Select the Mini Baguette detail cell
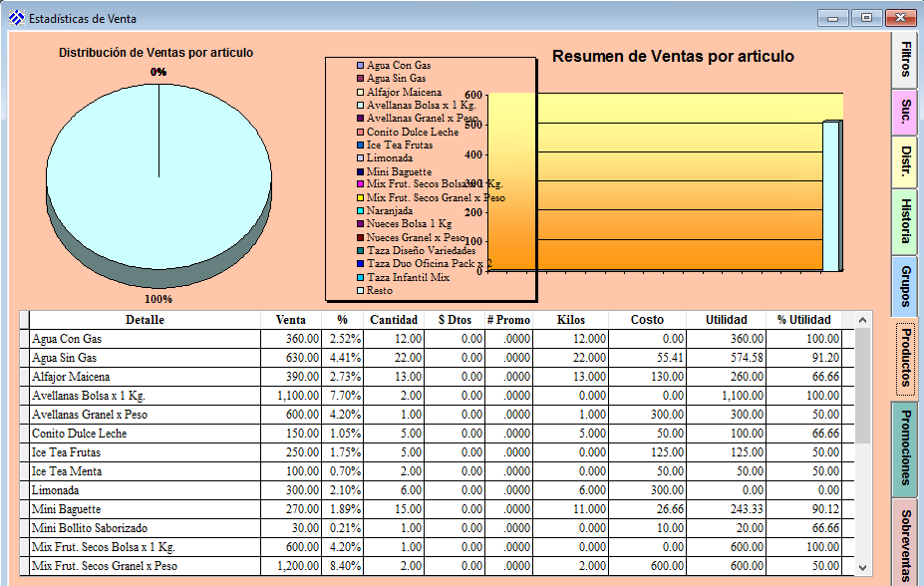The width and height of the screenshot is (924, 586). [x=146, y=509]
